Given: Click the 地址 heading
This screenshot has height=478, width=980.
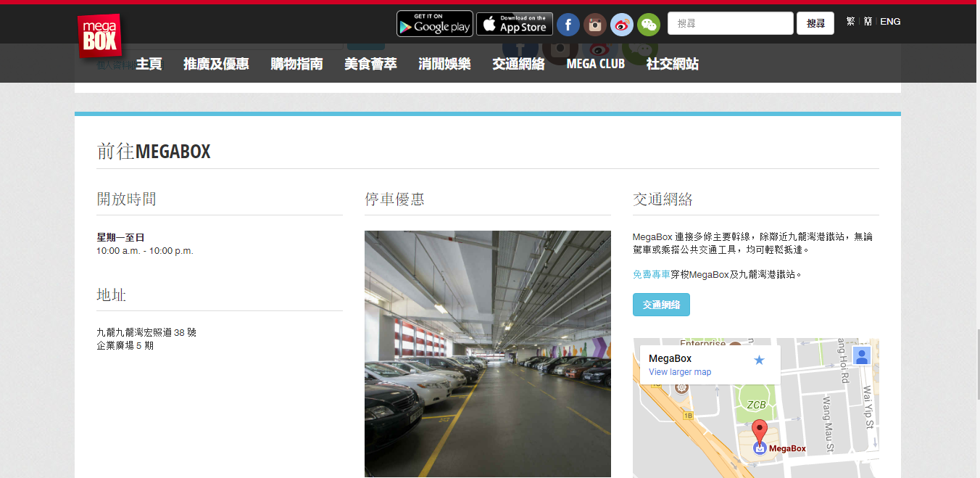Looking at the screenshot, I should [112, 294].
